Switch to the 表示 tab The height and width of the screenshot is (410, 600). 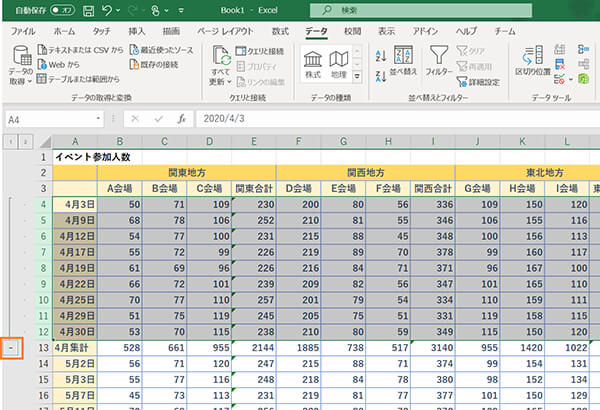pyautogui.click(x=386, y=31)
